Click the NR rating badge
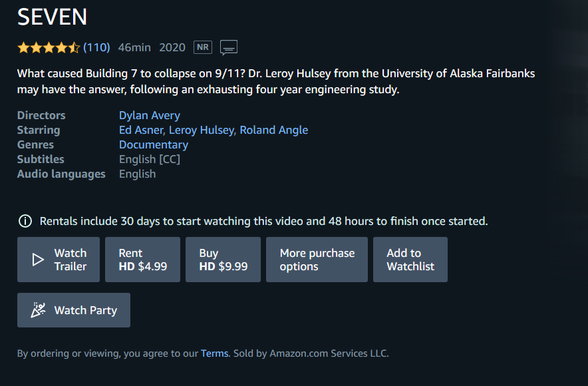The image size is (588, 386). click(203, 47)
